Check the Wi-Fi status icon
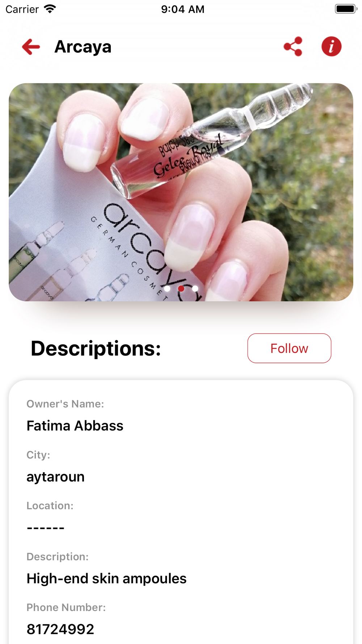The image size is (362, 644). [x=50, y=9]
